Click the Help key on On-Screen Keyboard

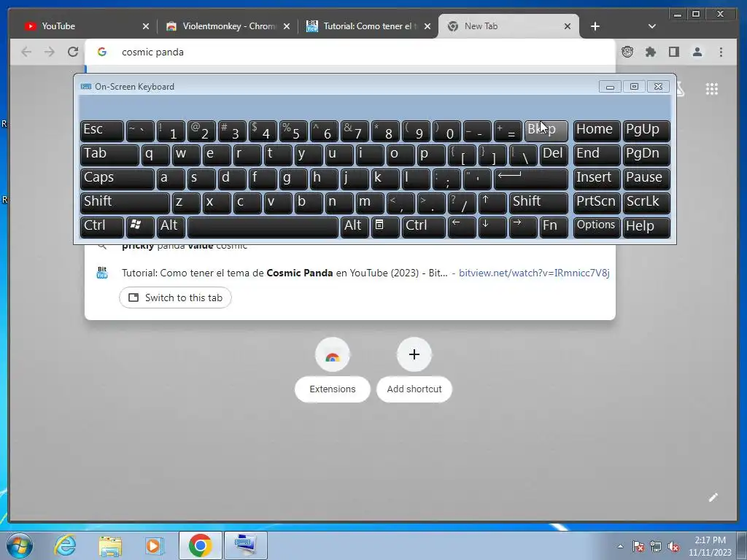646,227
